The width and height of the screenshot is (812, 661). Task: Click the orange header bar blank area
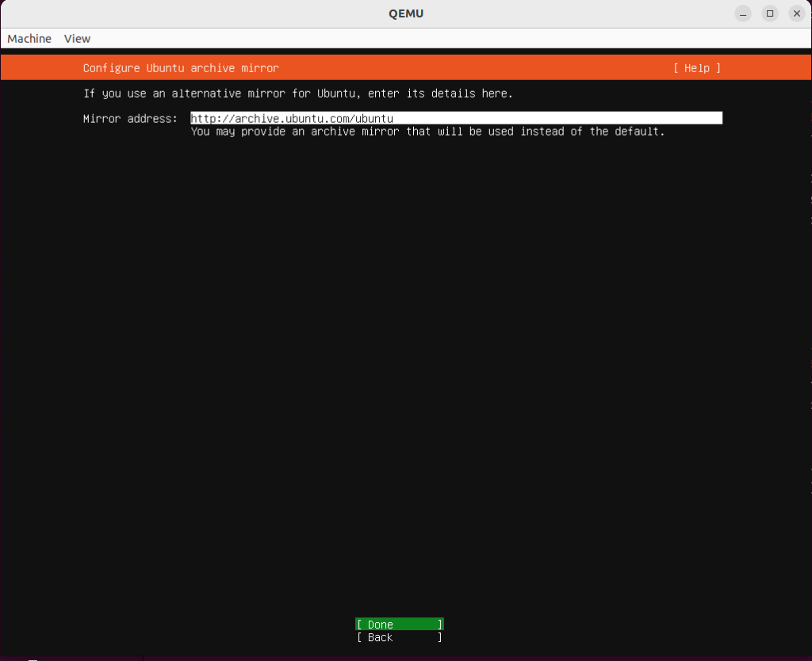coord(476,68)
